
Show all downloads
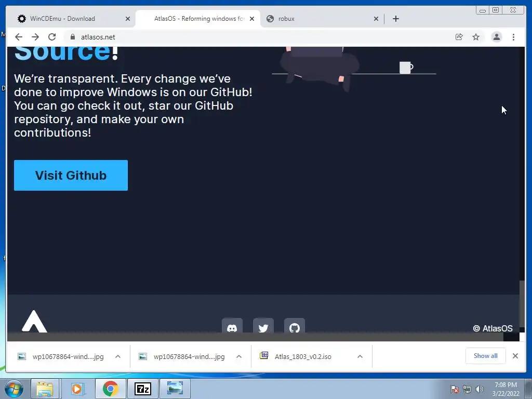(x=486, y=356)
